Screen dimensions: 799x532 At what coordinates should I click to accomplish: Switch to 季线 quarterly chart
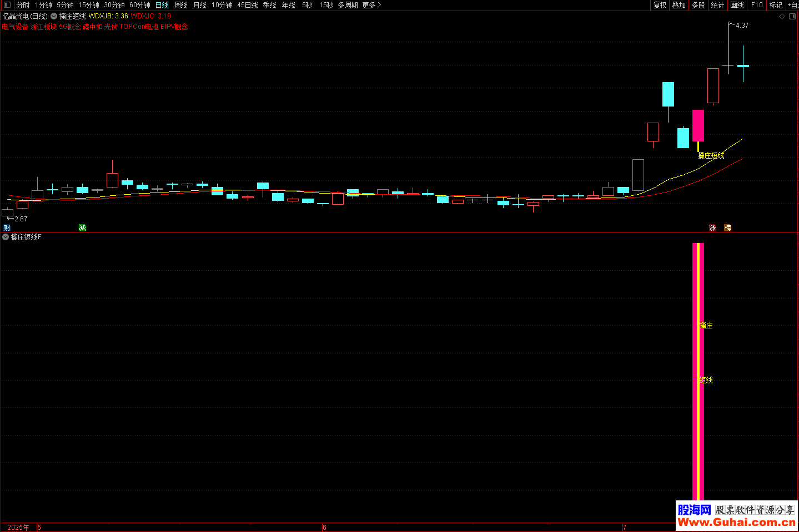pos(270,5)
